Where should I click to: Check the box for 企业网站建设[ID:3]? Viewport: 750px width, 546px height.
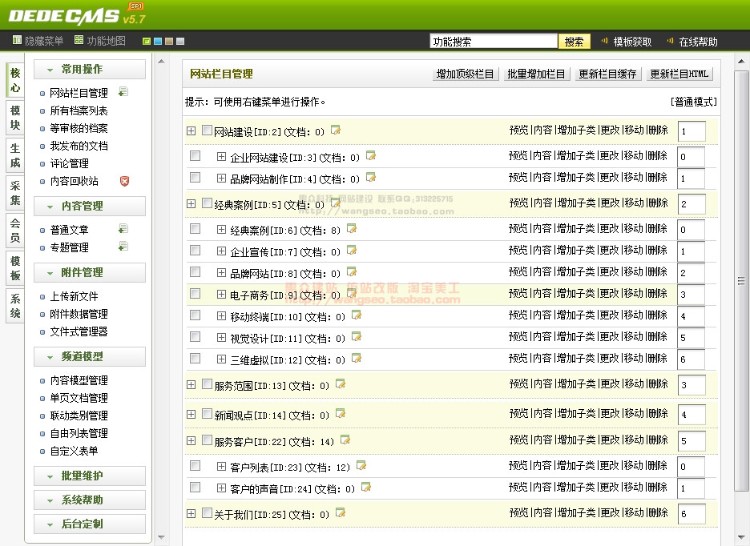tap(195, 155)
